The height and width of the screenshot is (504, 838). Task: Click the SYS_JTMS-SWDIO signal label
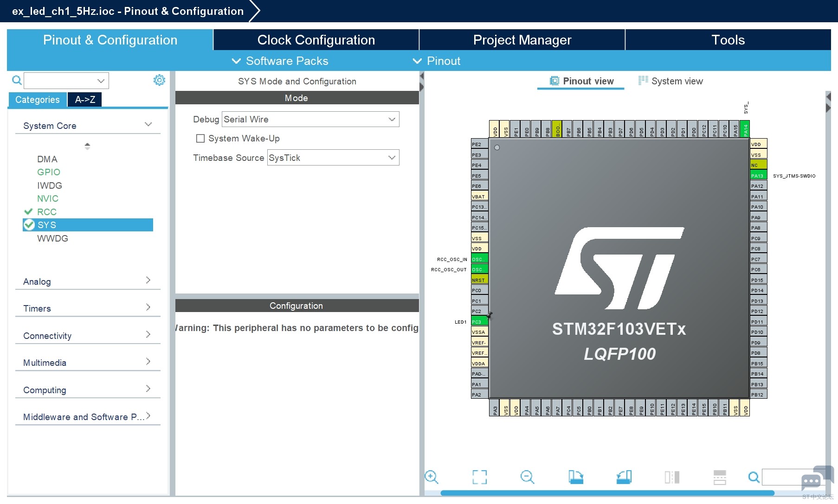(x=794, y=176)
